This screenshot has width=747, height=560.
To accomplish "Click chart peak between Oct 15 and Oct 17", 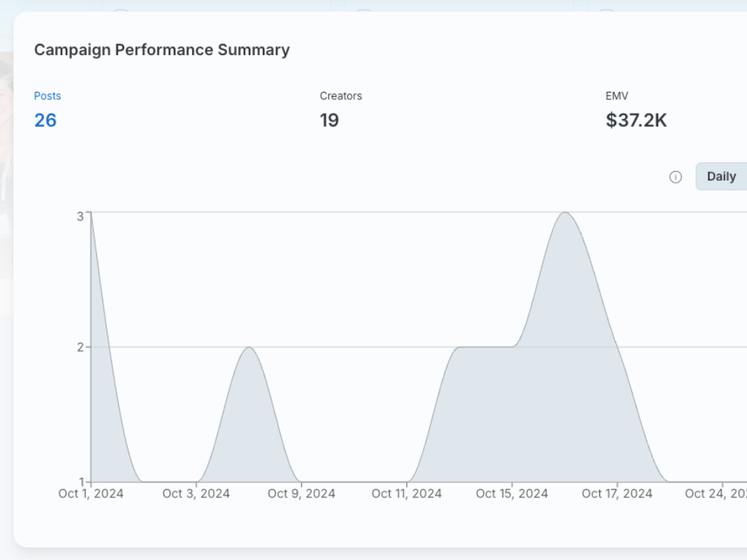I will 565,214.
